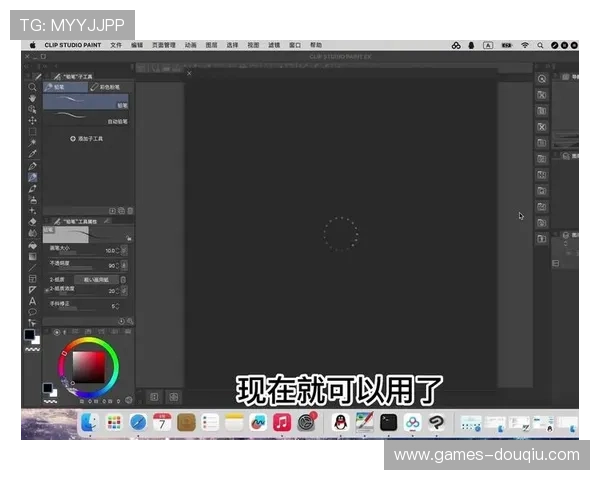The image size is (600, 480).
Task: Select the Blend tool
Action: point(33,233)
